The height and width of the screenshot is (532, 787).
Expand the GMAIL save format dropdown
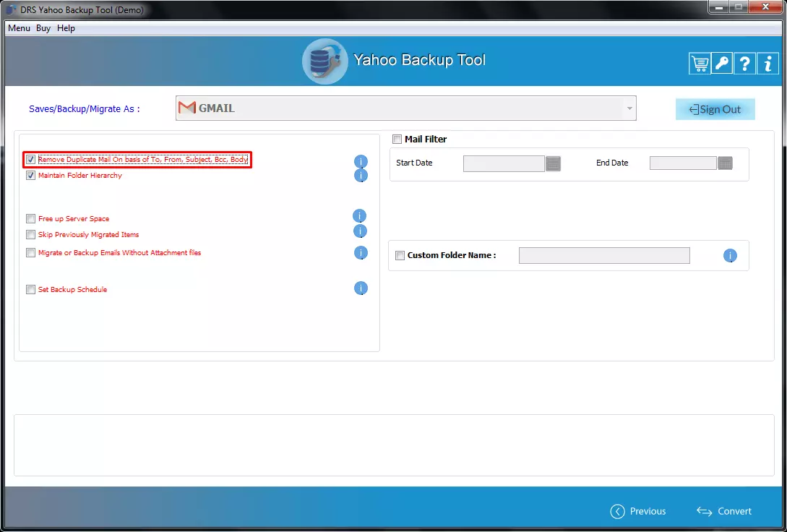tap(629, 108)
